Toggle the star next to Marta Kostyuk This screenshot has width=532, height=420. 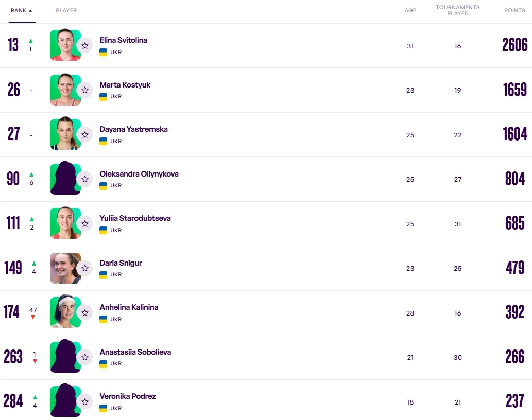tap(85, 90)
